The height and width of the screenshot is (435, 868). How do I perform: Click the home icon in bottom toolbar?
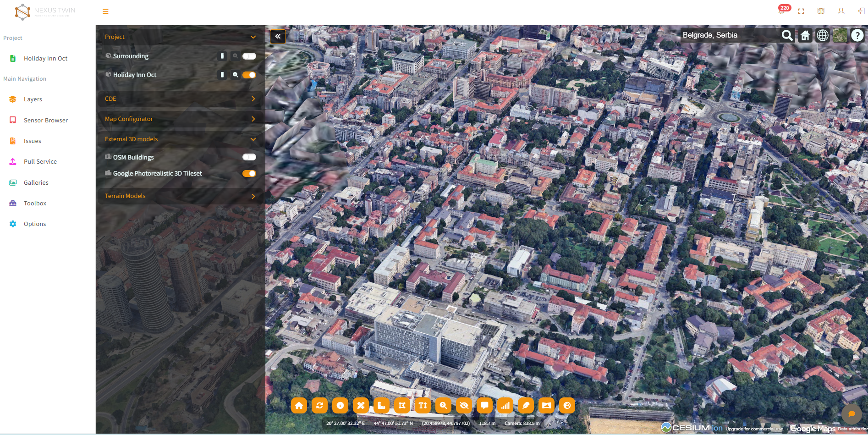pyautogui.click(x=299, y=406)
